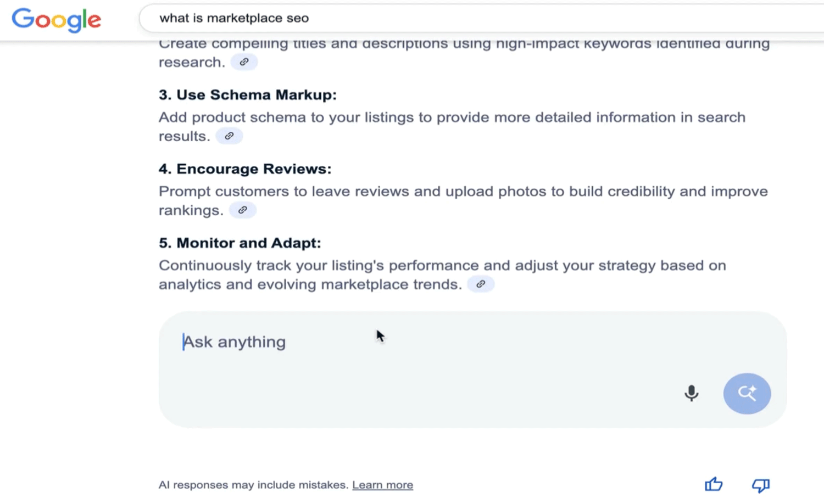Open source link after "marketplace trends."
The width and height of the screenshot is (824, 504).
tap(481, 284)
